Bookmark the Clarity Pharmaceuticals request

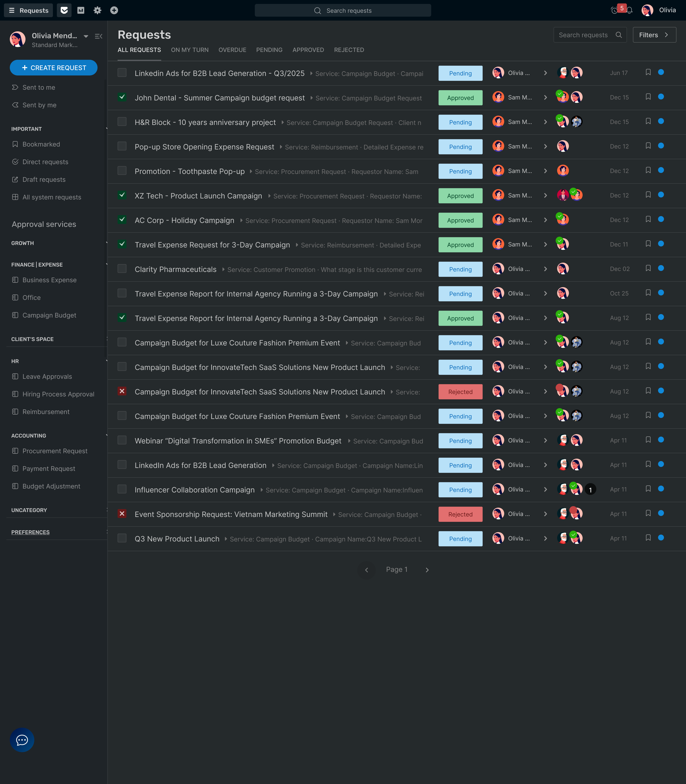pyautogui.click(x=648, y=268)
